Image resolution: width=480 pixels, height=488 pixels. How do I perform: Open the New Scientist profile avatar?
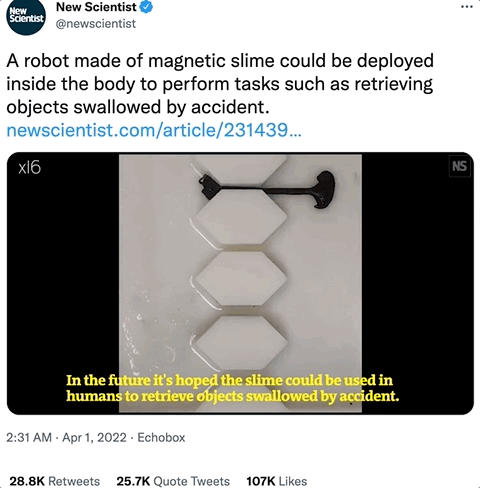26,17
